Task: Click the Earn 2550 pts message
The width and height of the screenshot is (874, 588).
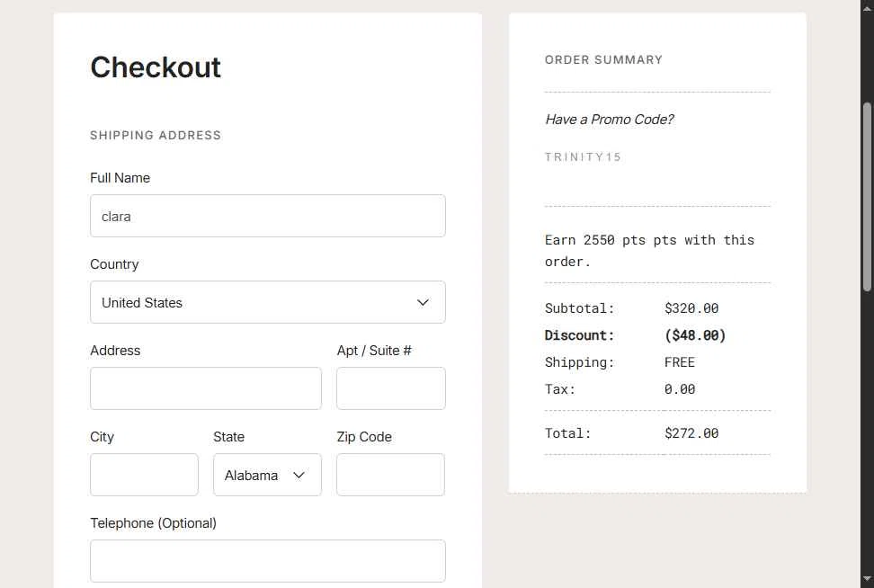Action: 649,251
